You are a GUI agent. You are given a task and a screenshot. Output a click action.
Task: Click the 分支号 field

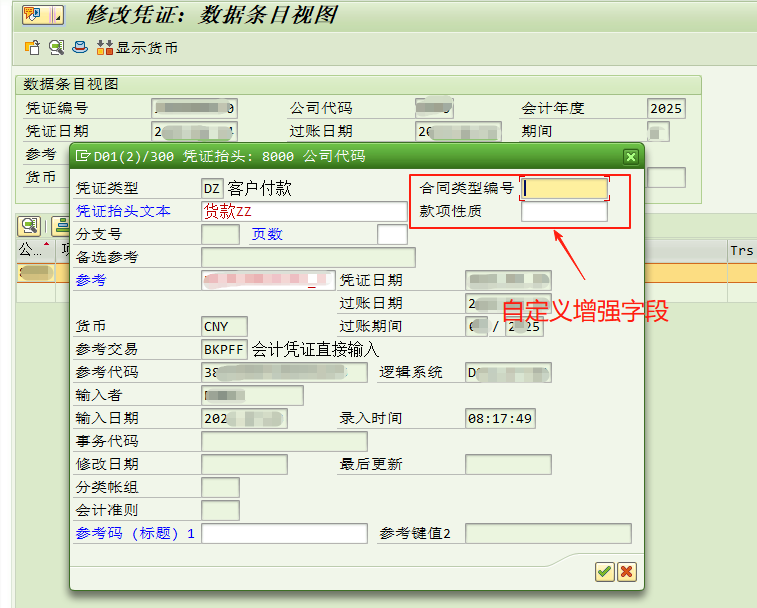(220, 235)
